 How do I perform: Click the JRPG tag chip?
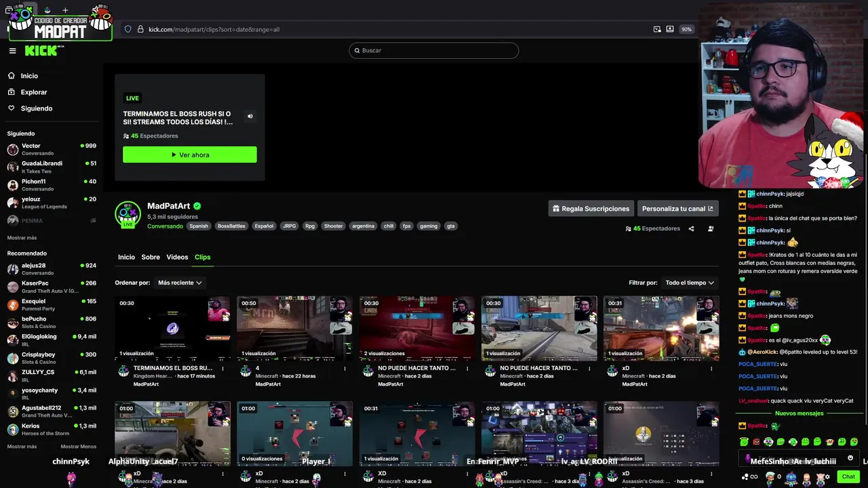tap(290, 226)
